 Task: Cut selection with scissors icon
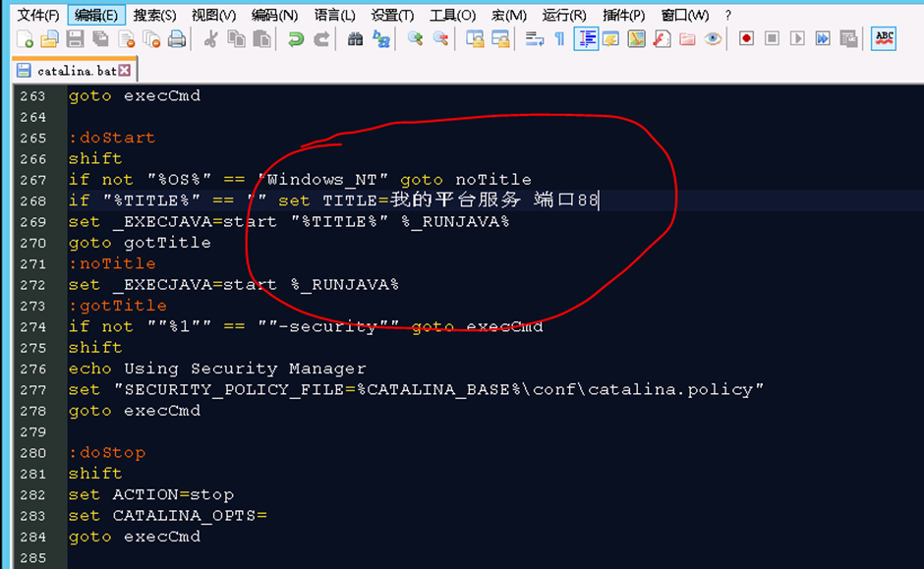click(210, 39)
